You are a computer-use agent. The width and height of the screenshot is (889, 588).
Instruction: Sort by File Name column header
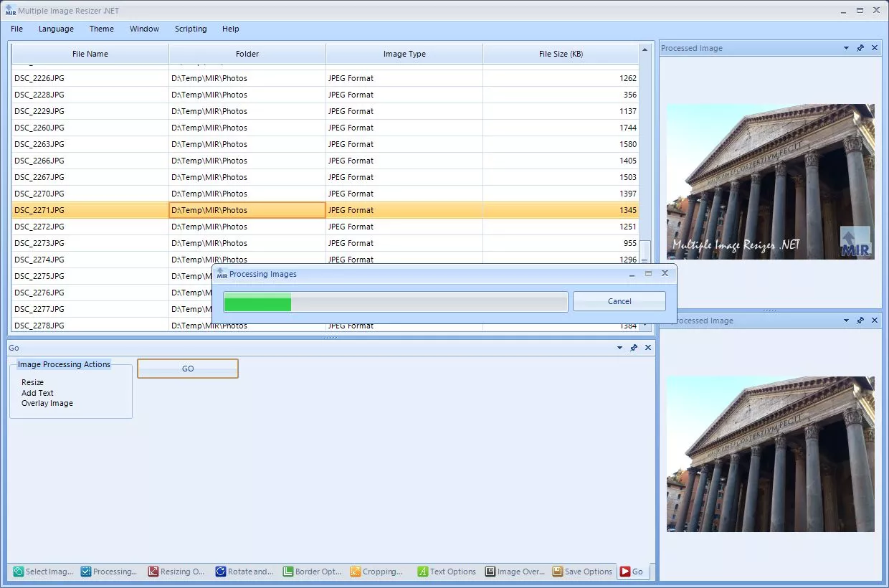coord(90,54)
